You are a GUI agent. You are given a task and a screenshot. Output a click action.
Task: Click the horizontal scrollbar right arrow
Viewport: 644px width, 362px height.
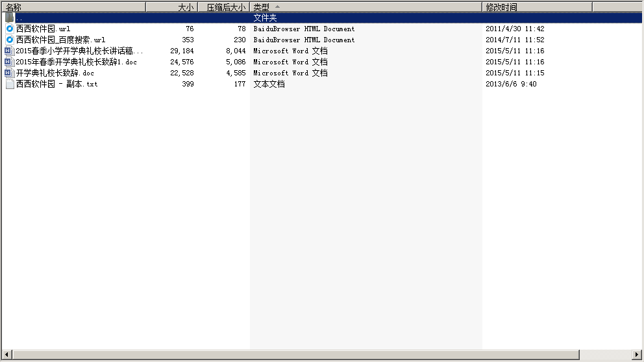[x=637, y=354]
